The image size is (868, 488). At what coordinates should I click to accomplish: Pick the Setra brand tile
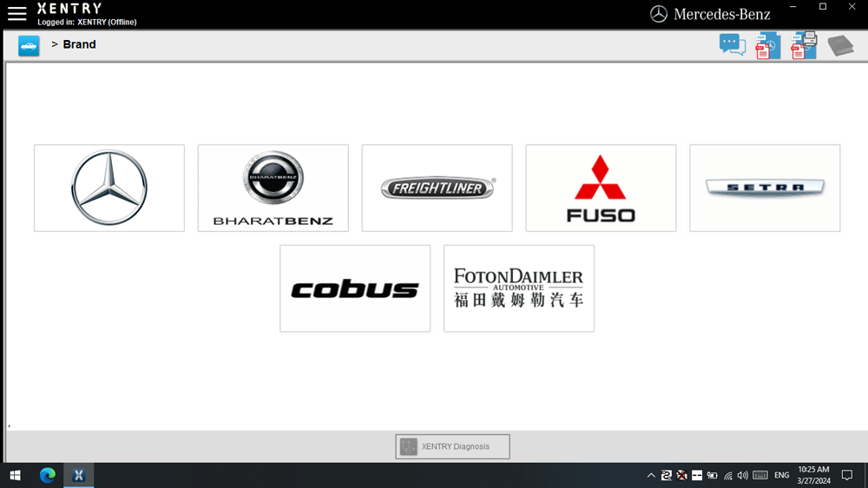click(765, 188)
